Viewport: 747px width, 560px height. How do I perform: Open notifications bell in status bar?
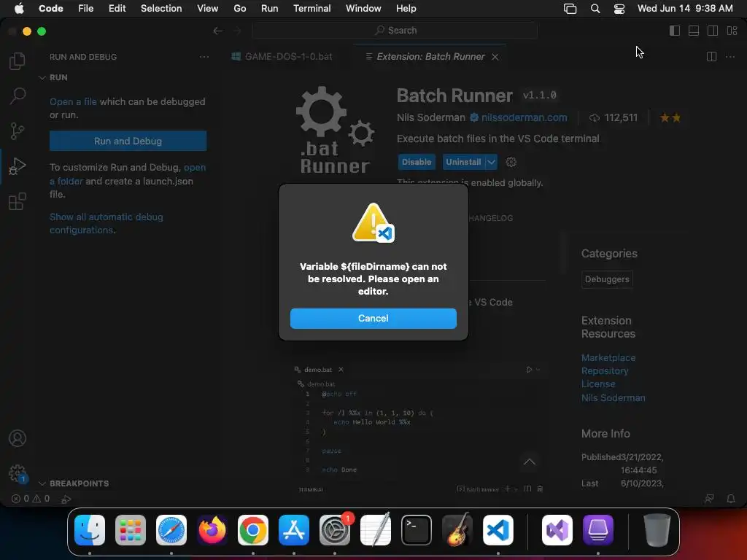[731, 499]
